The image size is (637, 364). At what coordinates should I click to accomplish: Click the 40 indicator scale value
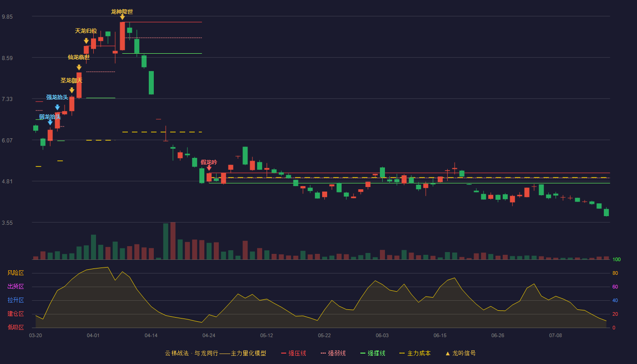click(615, 300)
